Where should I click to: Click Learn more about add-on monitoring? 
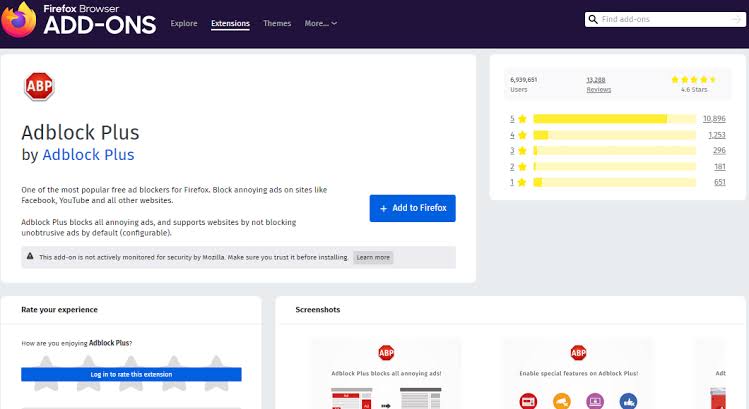pos(373,257)
